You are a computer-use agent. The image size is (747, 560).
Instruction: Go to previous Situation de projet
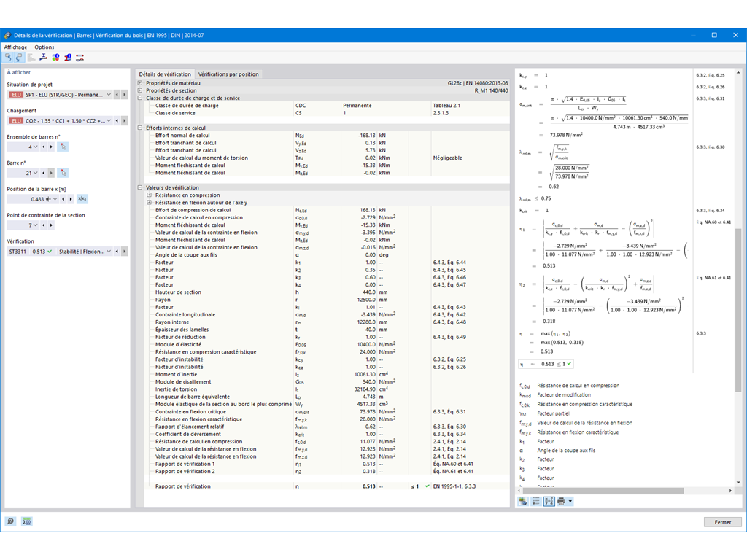pyautogui.click(x=117, y=95)
